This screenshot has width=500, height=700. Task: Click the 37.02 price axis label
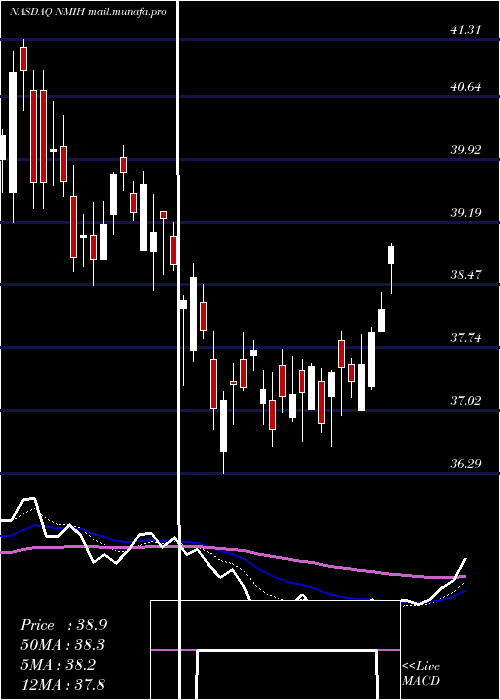466,400
